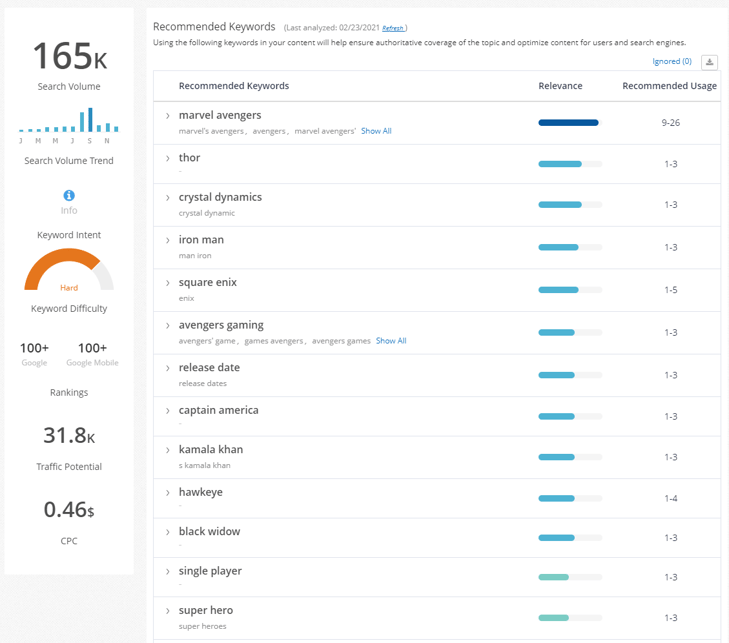Click the Google Mobile 100+ ranking
This screenshot has height=643, width=729.
[x=92, y=348]
